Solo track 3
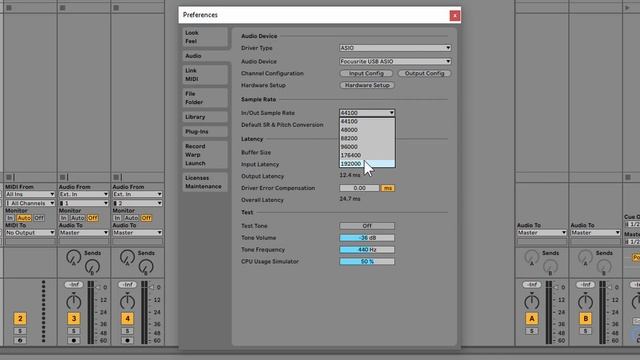The height and width of the screenshot is (360, 640). pos(73,331)
